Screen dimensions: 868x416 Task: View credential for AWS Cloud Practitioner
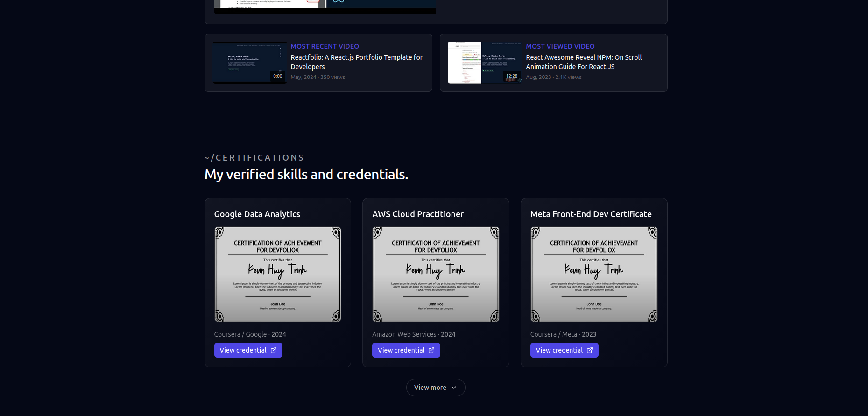pyautogui.click(x=406, y=350)
